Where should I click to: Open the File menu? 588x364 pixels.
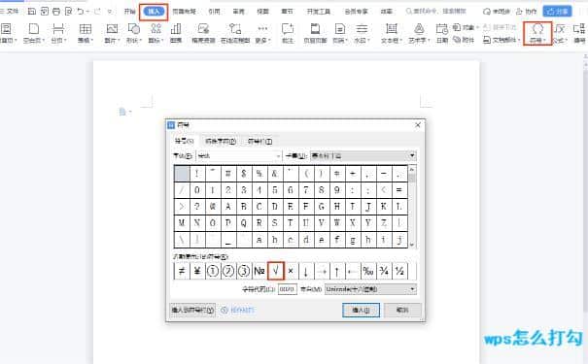(x=10, y=12)
